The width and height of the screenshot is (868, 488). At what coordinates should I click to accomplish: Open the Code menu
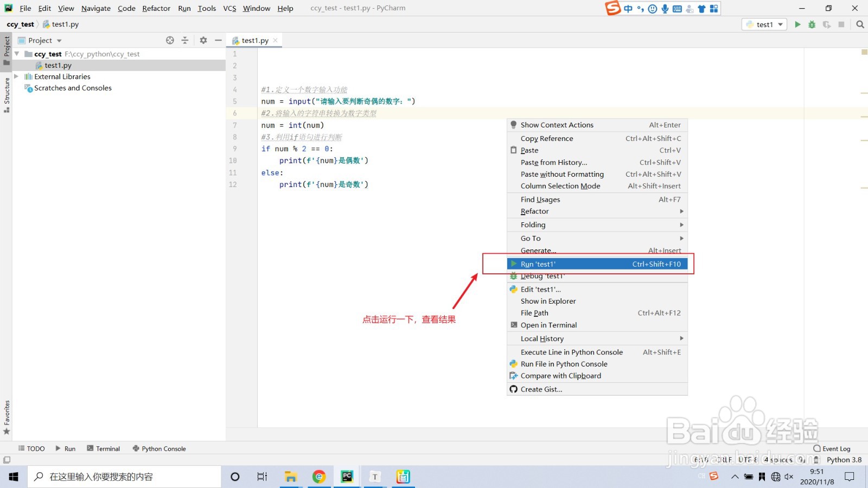click(x=126, y=8)
